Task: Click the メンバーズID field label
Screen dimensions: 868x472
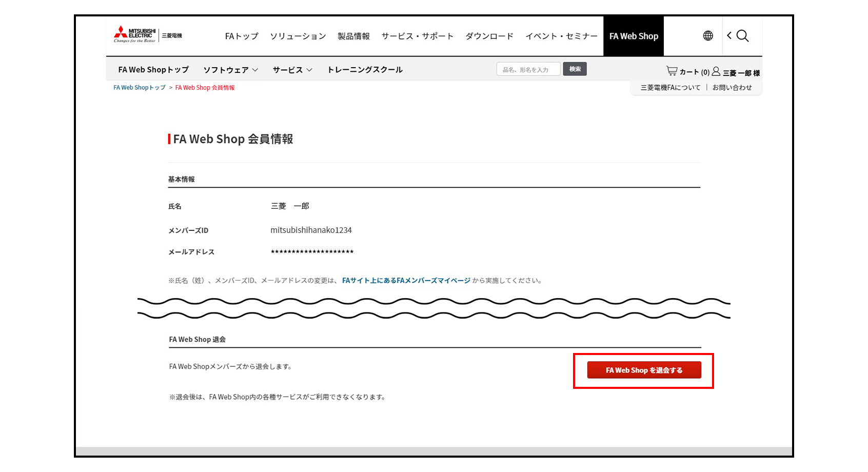Action: (188, 231)
